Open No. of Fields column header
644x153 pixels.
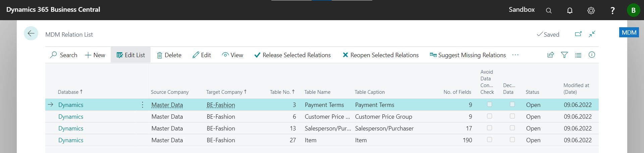pos(457,92)
